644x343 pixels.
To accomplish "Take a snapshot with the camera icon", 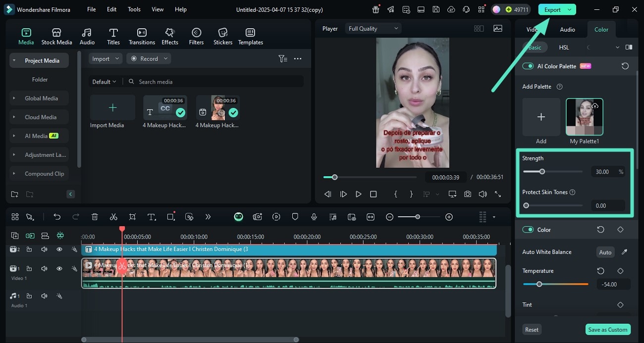I will (468, 194).
